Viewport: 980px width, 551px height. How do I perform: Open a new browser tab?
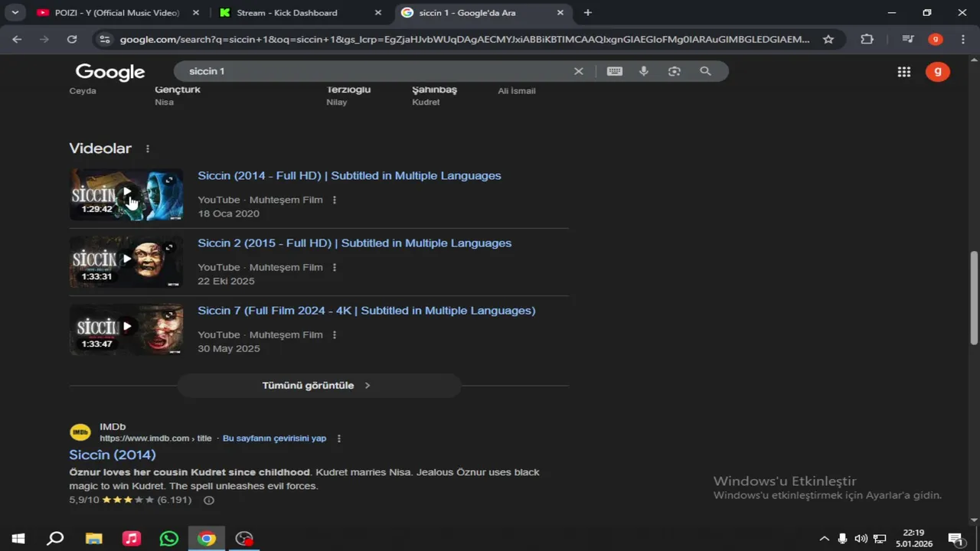tap(587, 13)
